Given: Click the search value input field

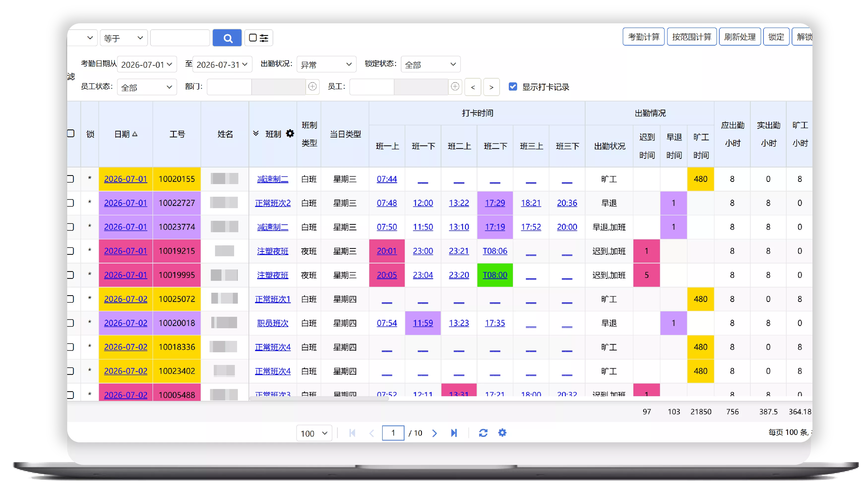Looking at the screenshot, I should tap(180, 38).
